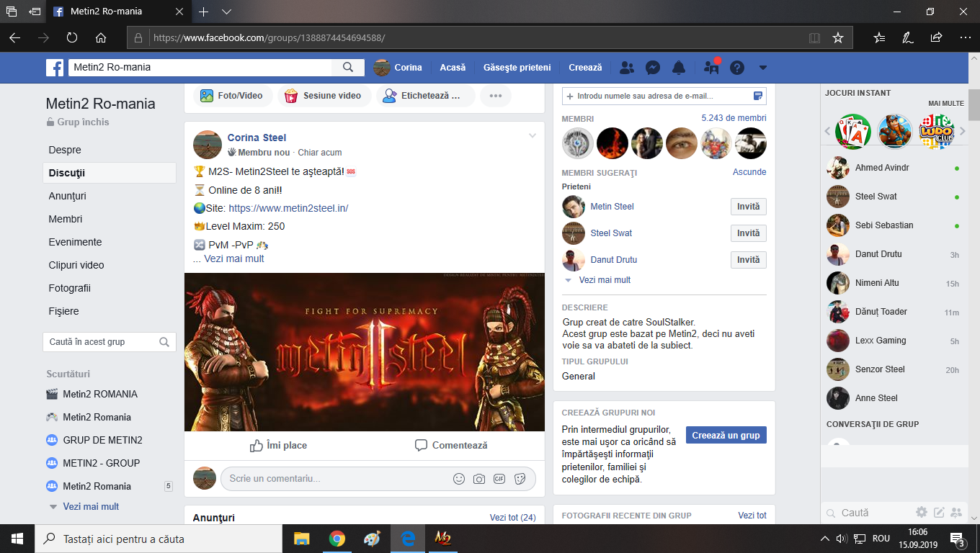Invite Metin Steel to the group
This screenshot has width=980, height=553.
[x=748, y=207]
